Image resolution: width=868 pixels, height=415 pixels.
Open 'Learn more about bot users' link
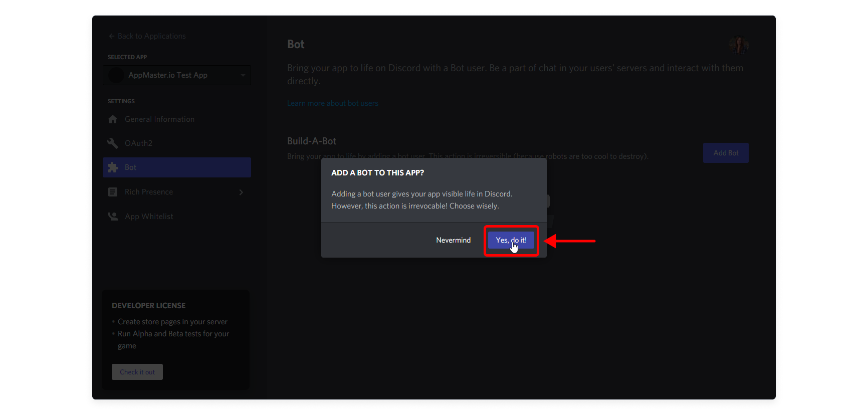pyautogui.click(x=333, y=103)
